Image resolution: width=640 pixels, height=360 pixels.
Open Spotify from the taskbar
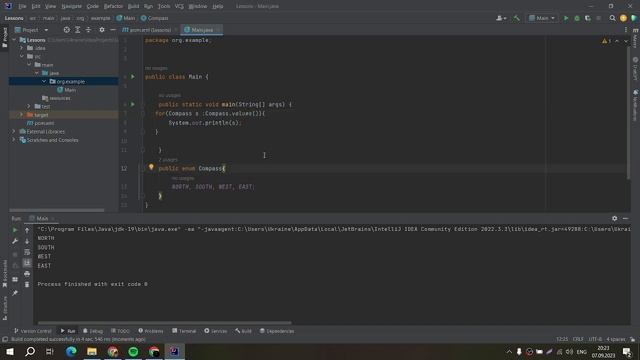tap(133, 351)
